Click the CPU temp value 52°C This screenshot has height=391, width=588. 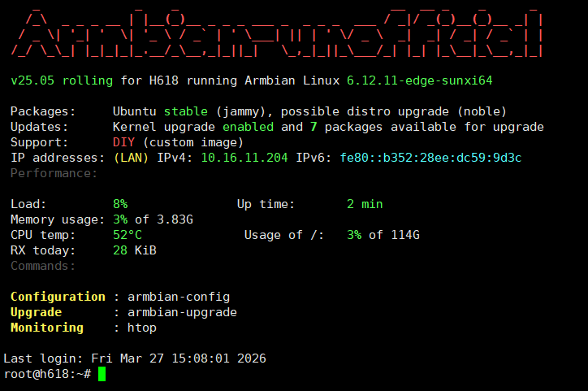[128, 235]
